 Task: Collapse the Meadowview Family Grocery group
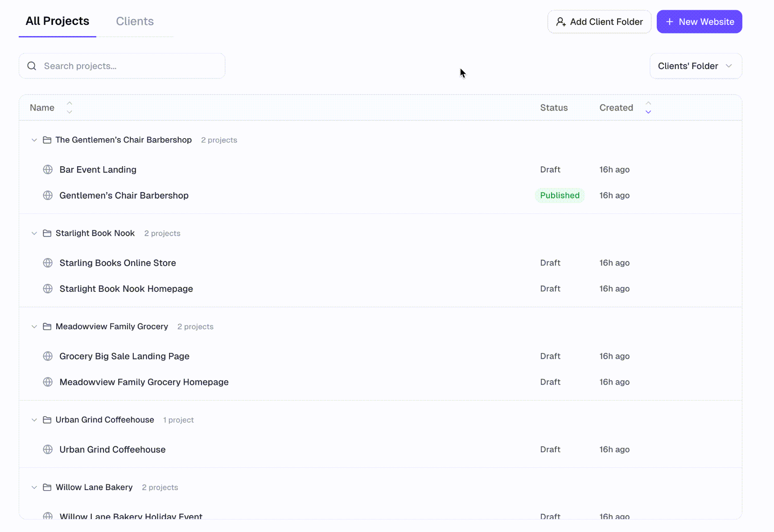(34, 326)
